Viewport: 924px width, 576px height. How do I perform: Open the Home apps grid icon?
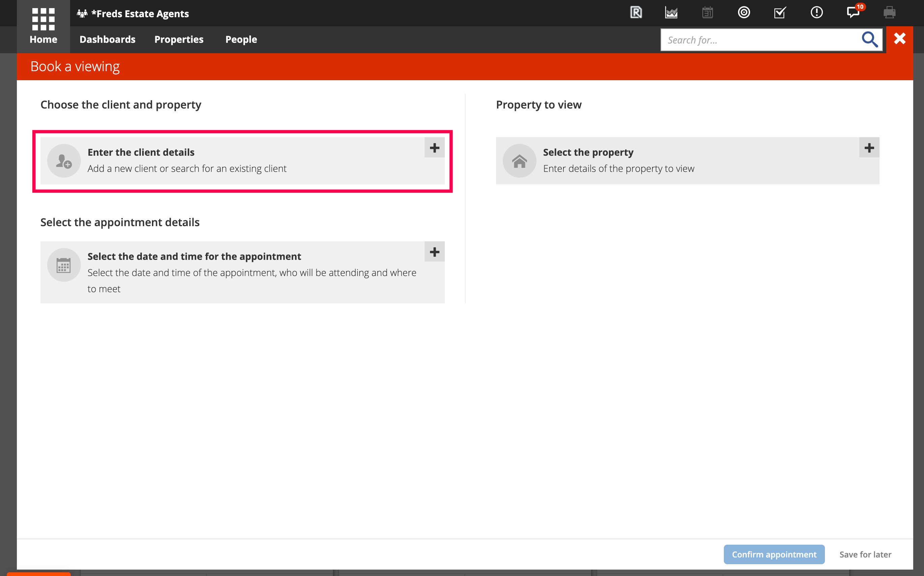coord(43,19)
